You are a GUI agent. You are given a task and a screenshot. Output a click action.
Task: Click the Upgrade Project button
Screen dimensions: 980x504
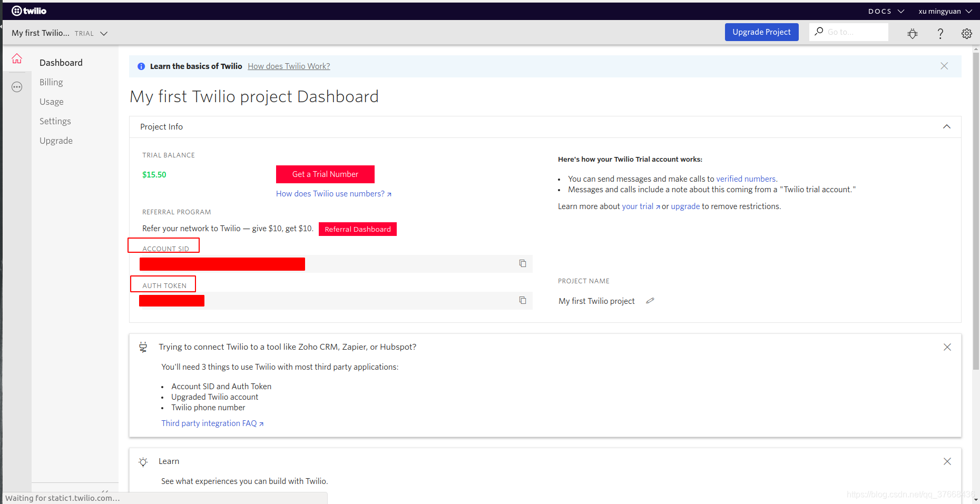[761, 32]
